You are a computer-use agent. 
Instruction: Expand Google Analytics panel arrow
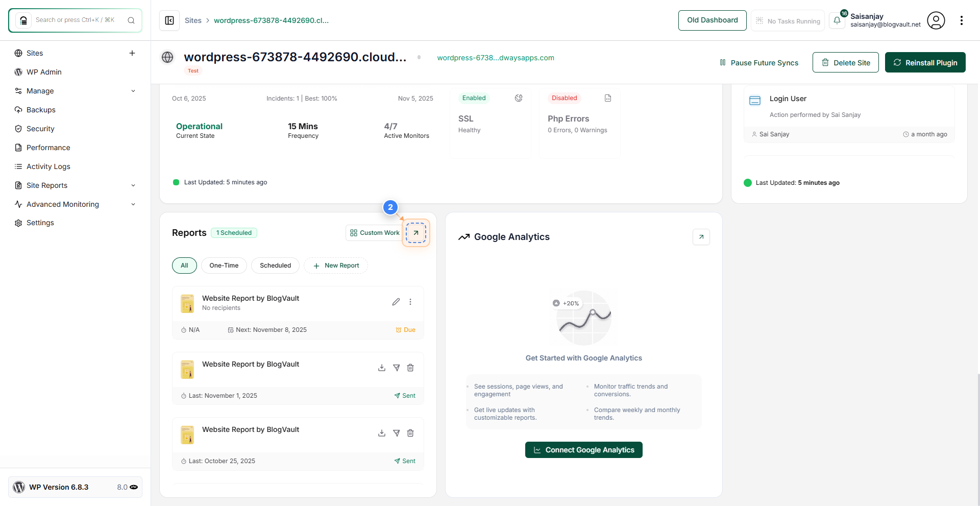[x=701, y=237]
